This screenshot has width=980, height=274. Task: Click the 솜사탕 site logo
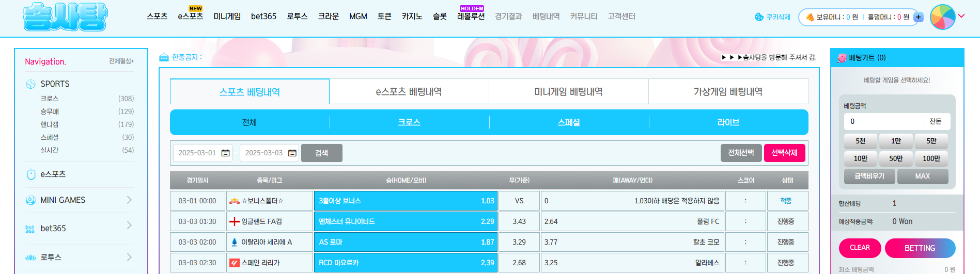[66, 17]
